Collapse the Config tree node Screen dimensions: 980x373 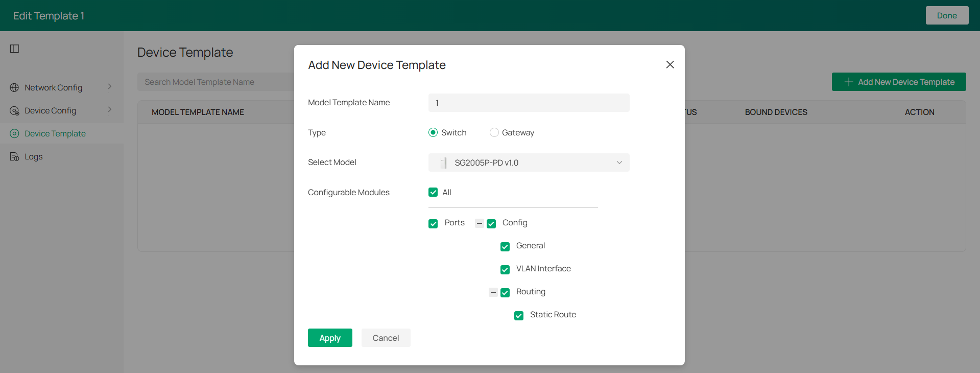tap(480, 223)
